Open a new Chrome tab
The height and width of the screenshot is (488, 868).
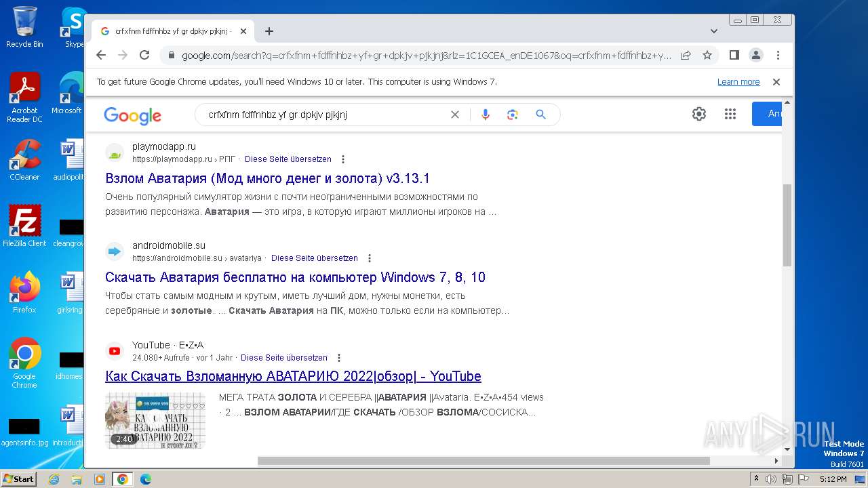(x=269, y=31)
